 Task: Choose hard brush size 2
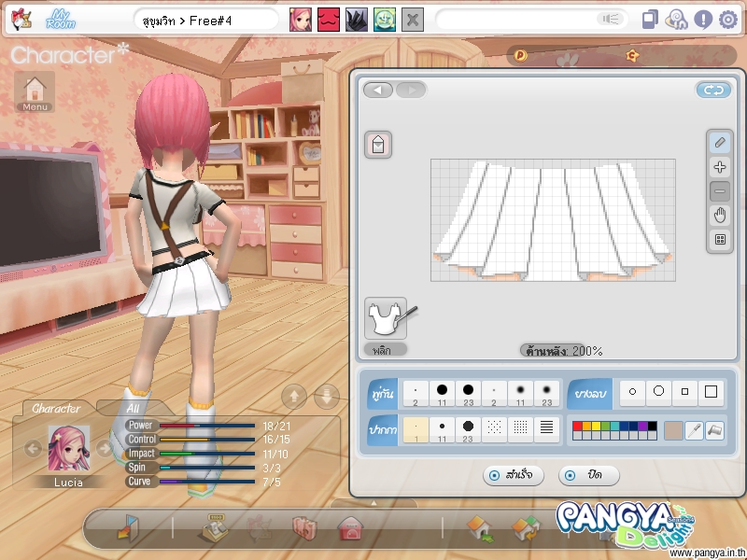point(416,393)
